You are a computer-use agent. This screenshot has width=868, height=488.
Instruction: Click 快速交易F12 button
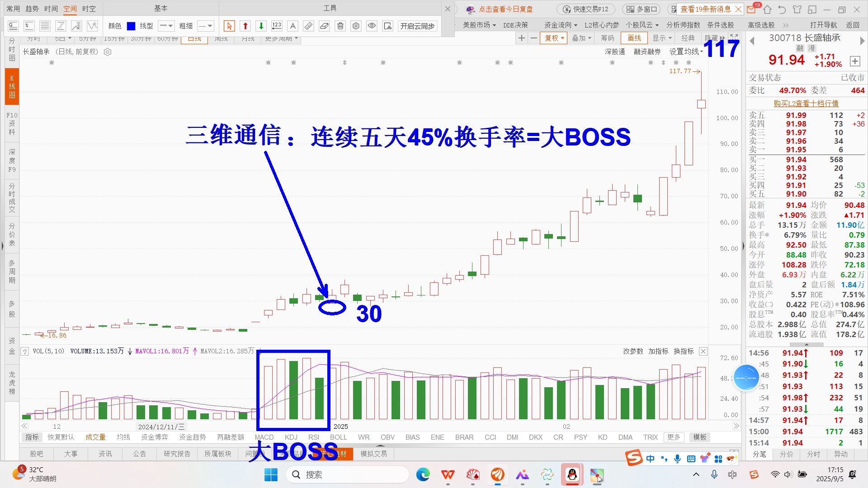click(586, 9)
